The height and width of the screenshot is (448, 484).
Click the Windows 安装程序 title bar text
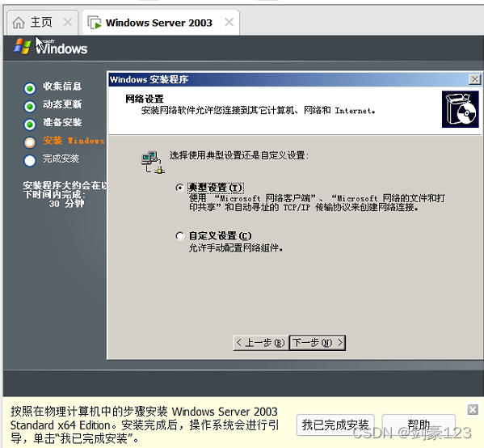click(149, 79)
